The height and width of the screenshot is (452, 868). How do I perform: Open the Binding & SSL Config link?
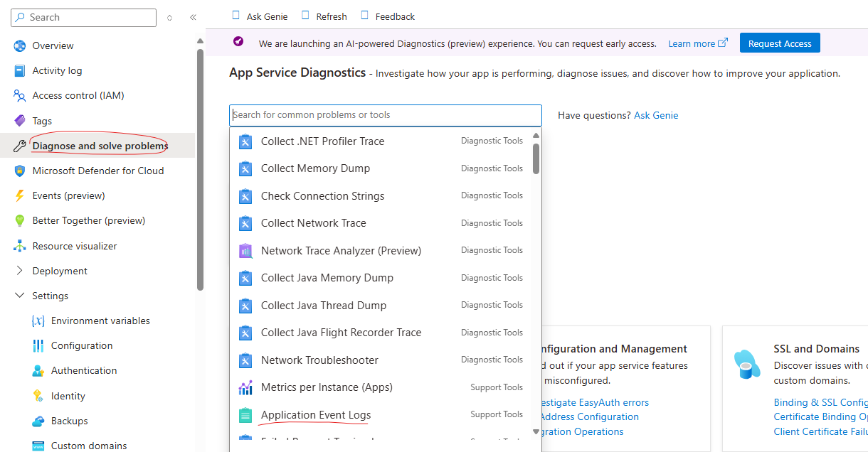tap(820, 402)
